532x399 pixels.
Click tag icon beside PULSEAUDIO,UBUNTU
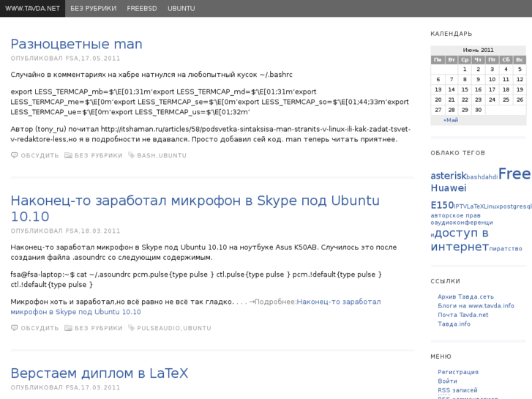click(131, 328)
